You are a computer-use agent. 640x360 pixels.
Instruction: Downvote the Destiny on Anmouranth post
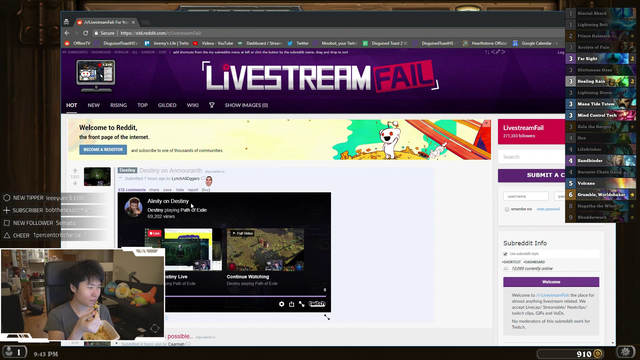[x=75, y=183]
